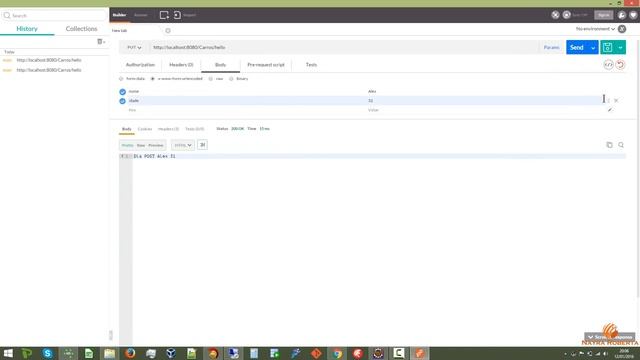Open the settings wrench icon
Viewport: 640px width, 360px height.
(622, 15)
